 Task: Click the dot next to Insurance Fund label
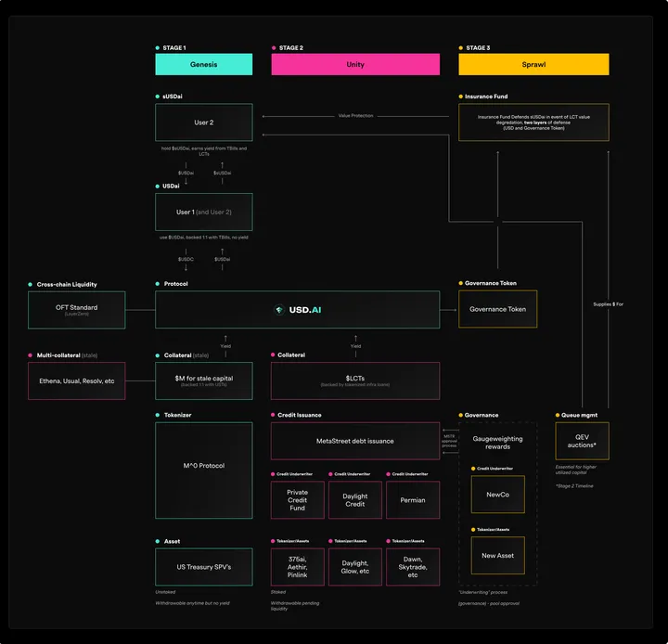461,97
